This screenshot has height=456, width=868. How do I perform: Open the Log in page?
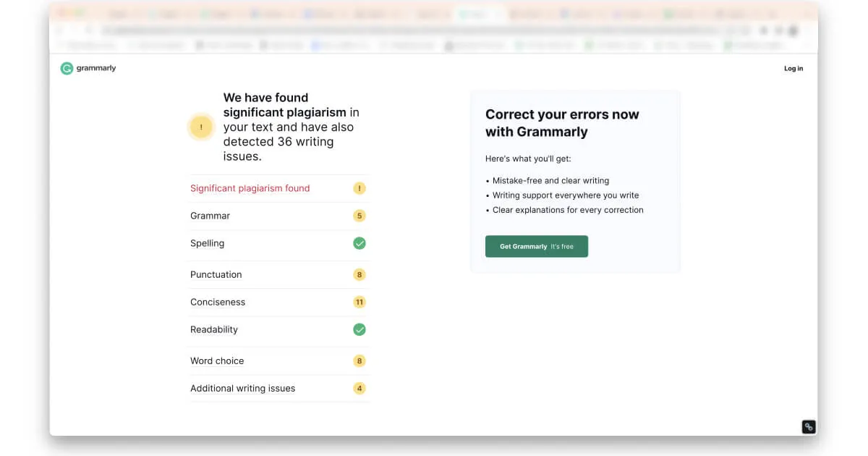tap(793, 68)
